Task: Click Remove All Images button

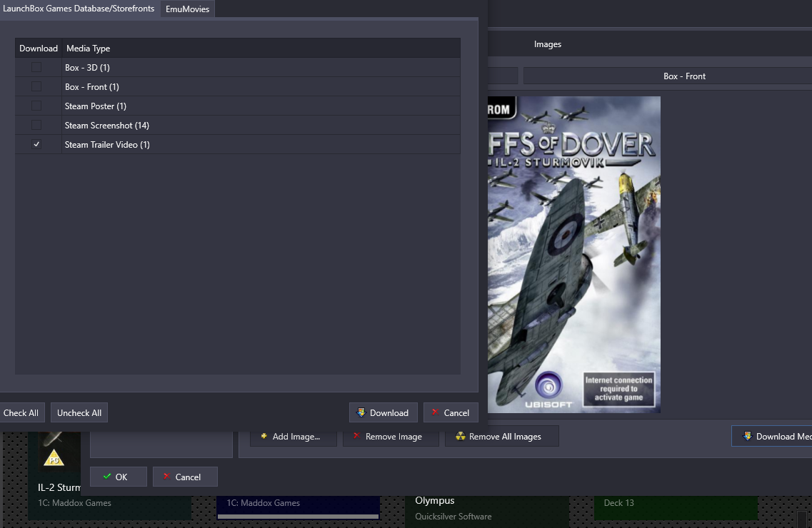Action: [502, 437]
